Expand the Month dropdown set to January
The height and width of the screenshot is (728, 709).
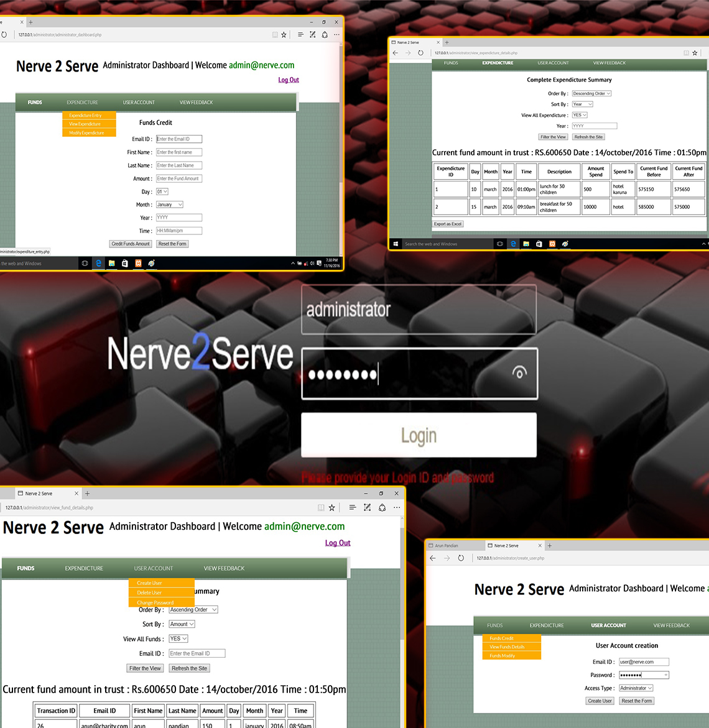pyautogui.click(x=169, y=205)
